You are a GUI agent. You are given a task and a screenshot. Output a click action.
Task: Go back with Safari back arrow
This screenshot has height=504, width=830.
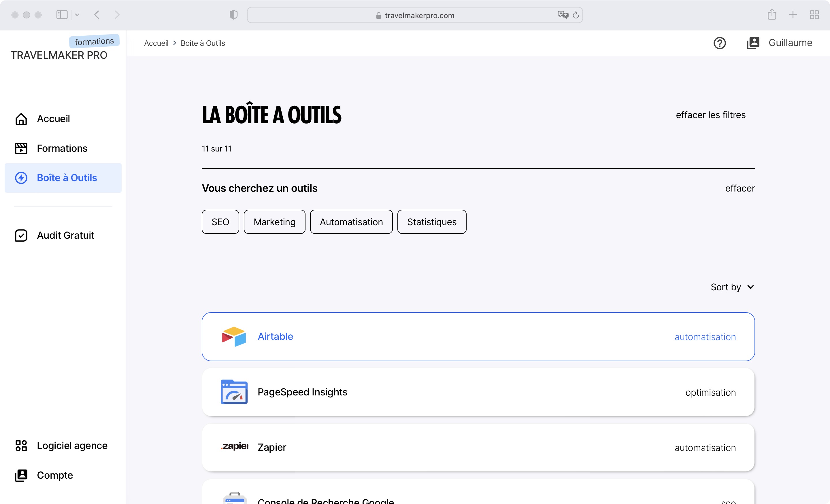[x=97, y=15]
